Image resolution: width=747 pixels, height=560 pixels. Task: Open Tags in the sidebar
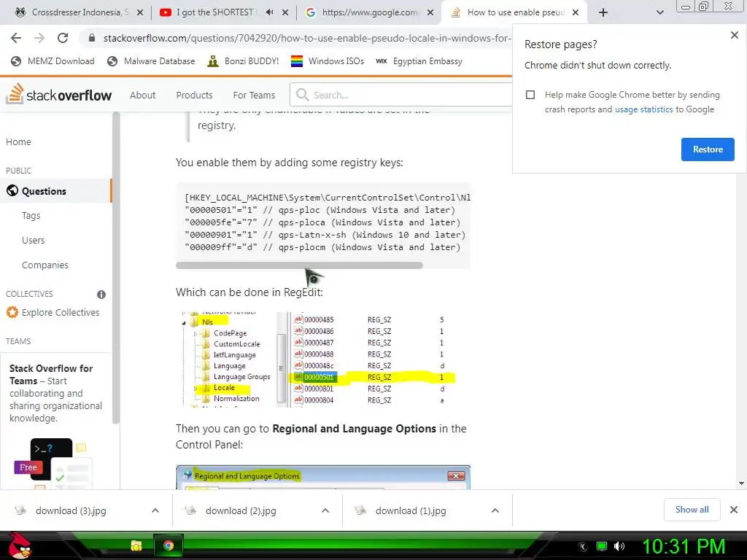pos(31,216)
